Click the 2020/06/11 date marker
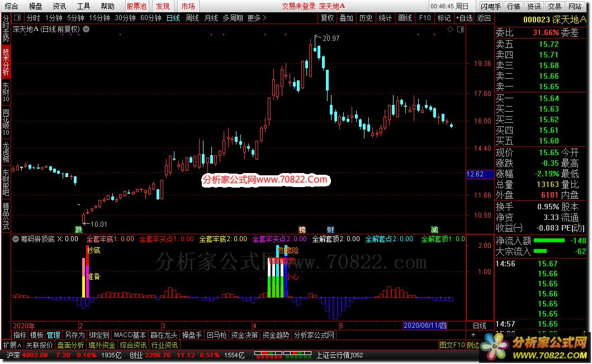Image resolution: width=592 pixels, height=364 pixels. (425, 325)
